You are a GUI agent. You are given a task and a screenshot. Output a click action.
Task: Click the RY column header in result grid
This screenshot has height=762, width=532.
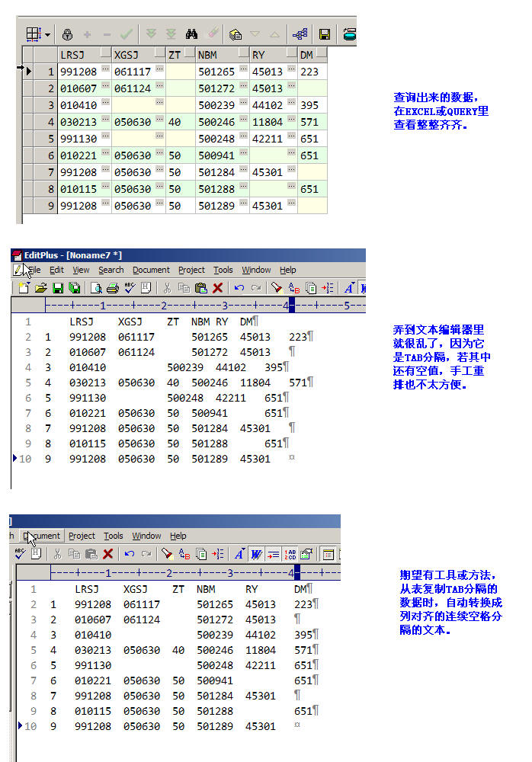click(x=274, y=55)
